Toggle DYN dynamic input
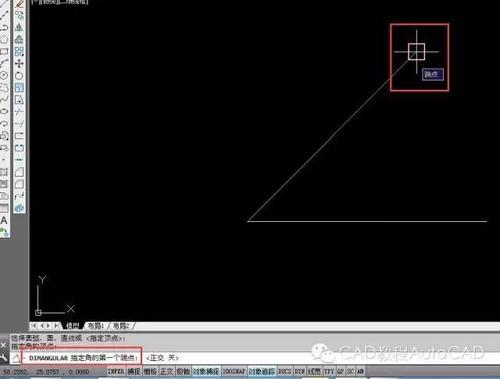Image resolution: width=500 pixels, height=379 pixels. pyautogui.click(x=299, y=371)
